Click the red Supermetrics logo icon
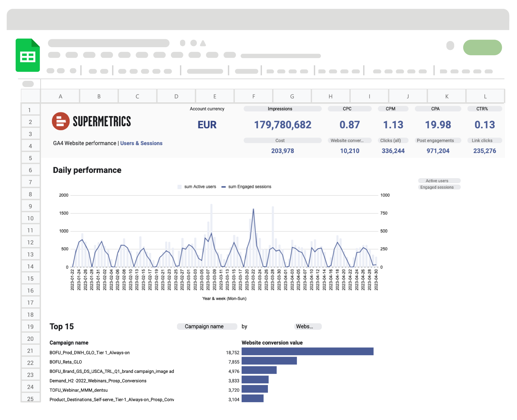Screen dimensions: 517x420 pyautogui.click(x=61, y=121)
